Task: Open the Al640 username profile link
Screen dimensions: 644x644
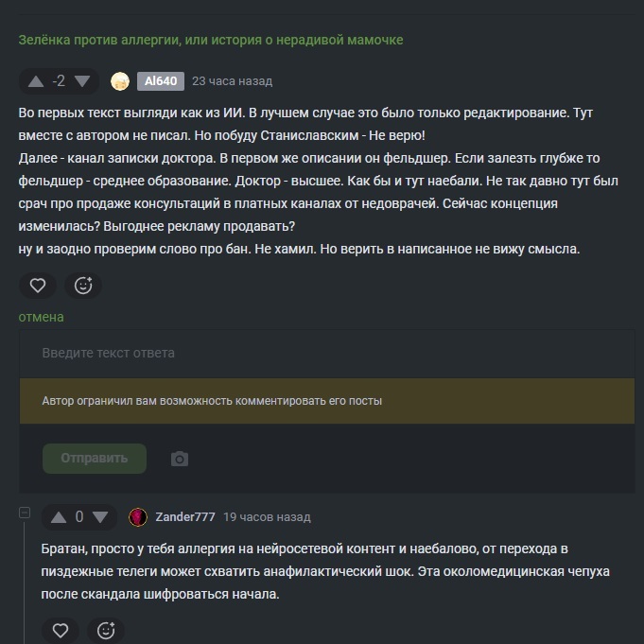Action: click(160, 81)
